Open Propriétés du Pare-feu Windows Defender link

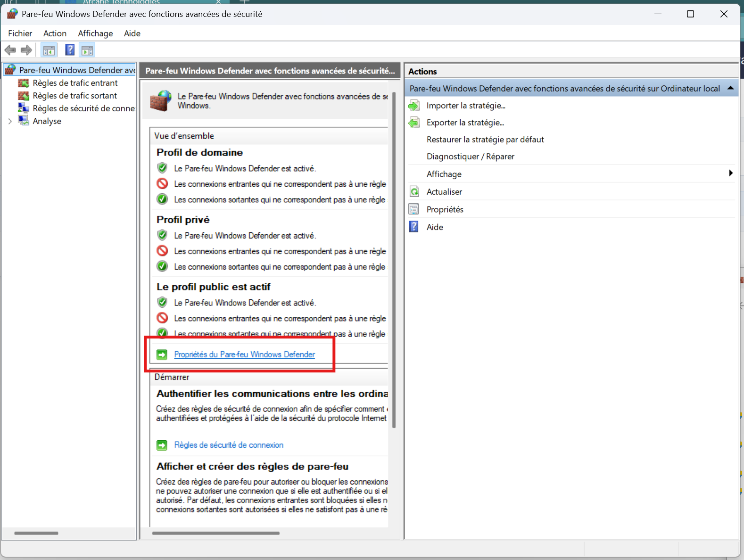click(x=244, y=354)
